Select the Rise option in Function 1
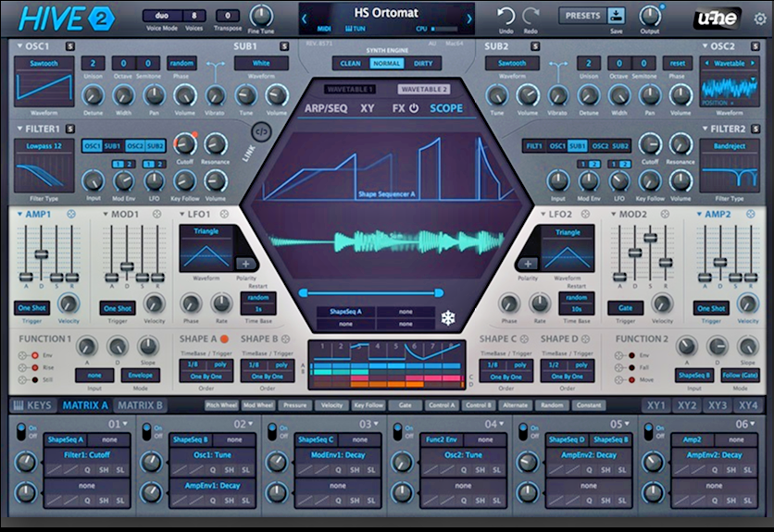The height and width of the screenshot is (532, 774). [35, 365]
